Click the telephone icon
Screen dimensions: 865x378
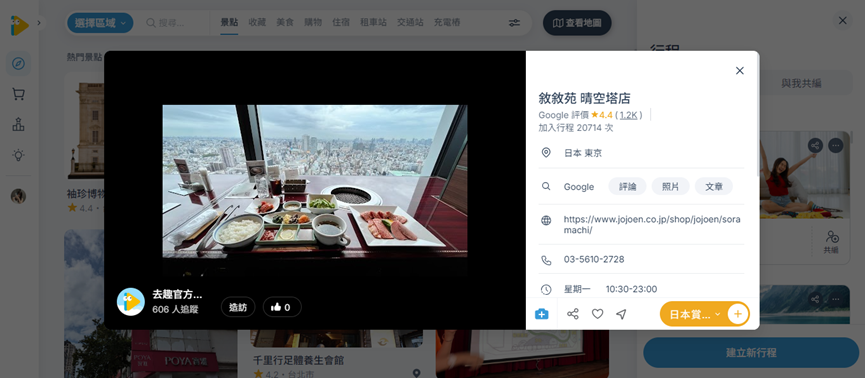click(546, 260)
